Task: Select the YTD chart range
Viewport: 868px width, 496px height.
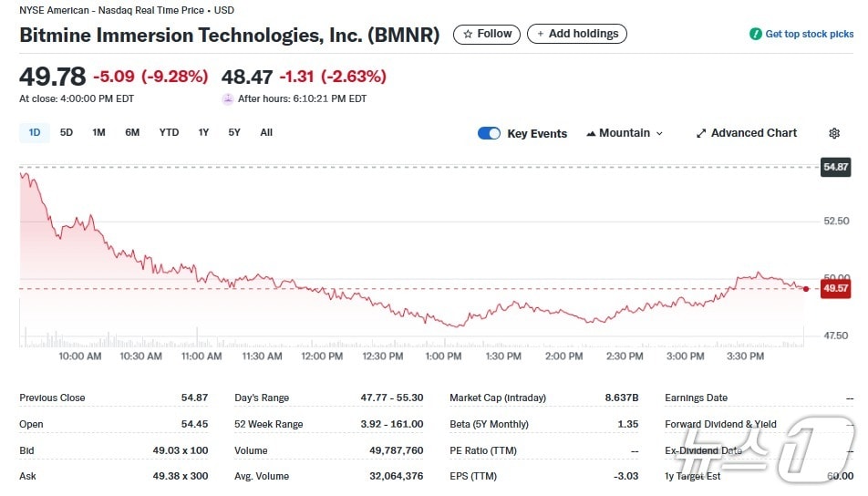Action: click(x=169, y=132)
